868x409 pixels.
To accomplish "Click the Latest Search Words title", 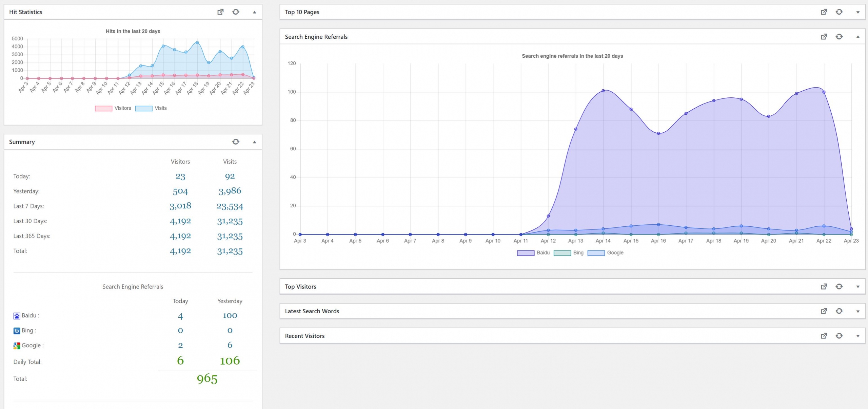I will click(x=312, y=311).
